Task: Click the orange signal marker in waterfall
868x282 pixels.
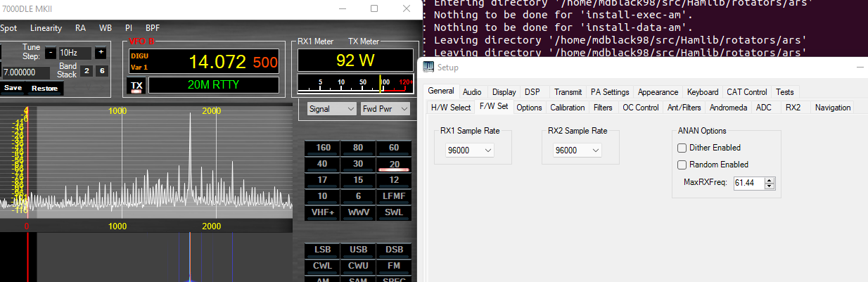Action: [x=189, y=257]
